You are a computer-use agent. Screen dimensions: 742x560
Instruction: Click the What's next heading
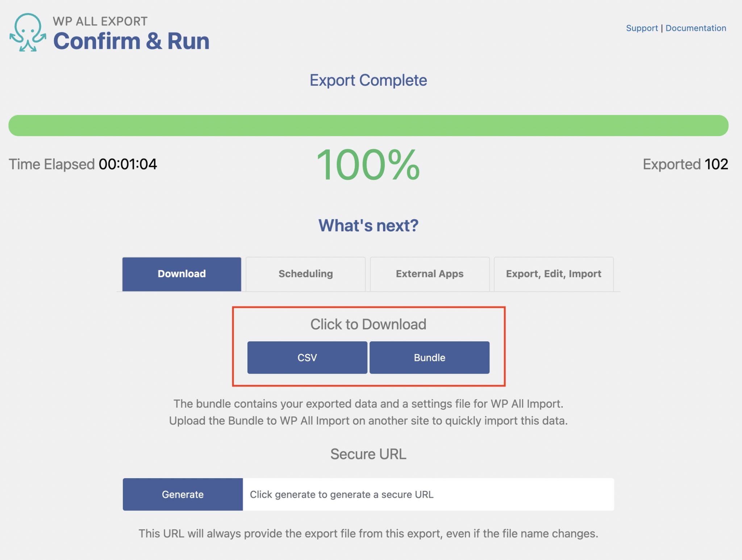[x=368, y=225]
